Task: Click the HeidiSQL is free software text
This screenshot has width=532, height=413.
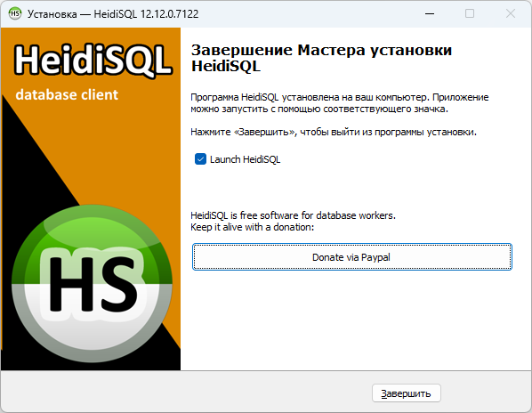Action: (x=293, y=215)
